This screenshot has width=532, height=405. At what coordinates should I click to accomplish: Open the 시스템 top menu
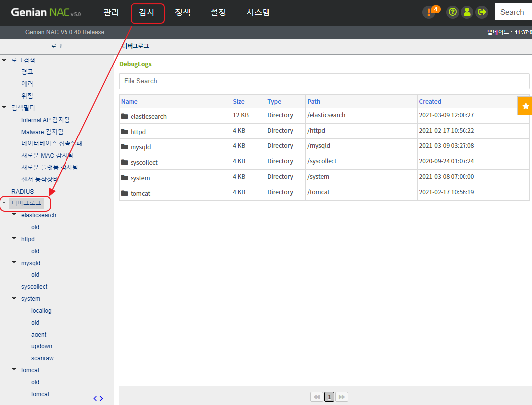[258, 12]
